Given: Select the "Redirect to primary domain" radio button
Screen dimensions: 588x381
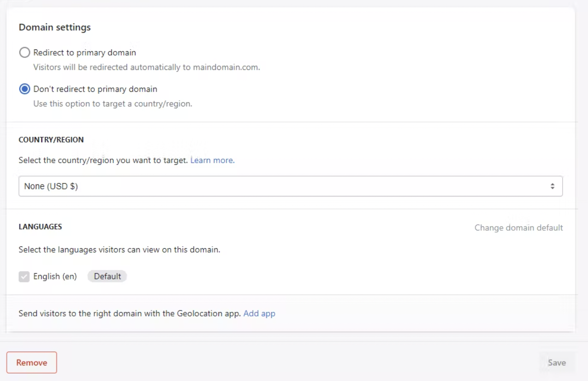Looking at the screenshot, I should click(x=25, y=52).
